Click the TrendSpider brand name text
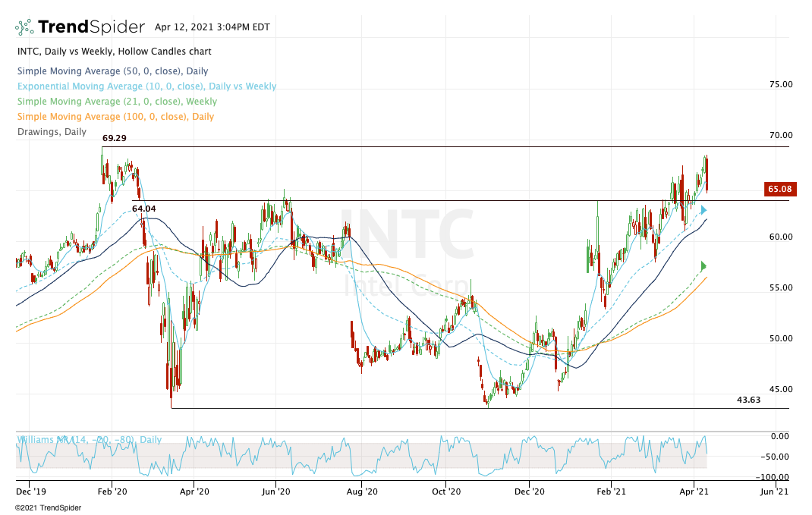This screenshot has height=515, width=812. pos(91,27)
